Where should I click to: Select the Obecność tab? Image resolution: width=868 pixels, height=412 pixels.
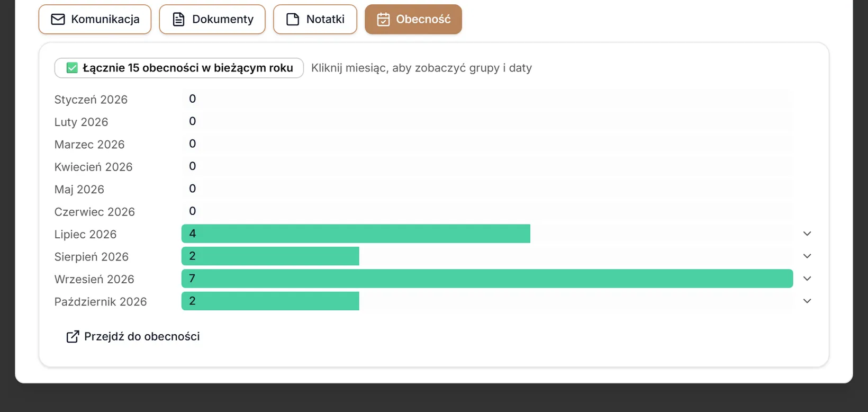click(x=413, y=20)
